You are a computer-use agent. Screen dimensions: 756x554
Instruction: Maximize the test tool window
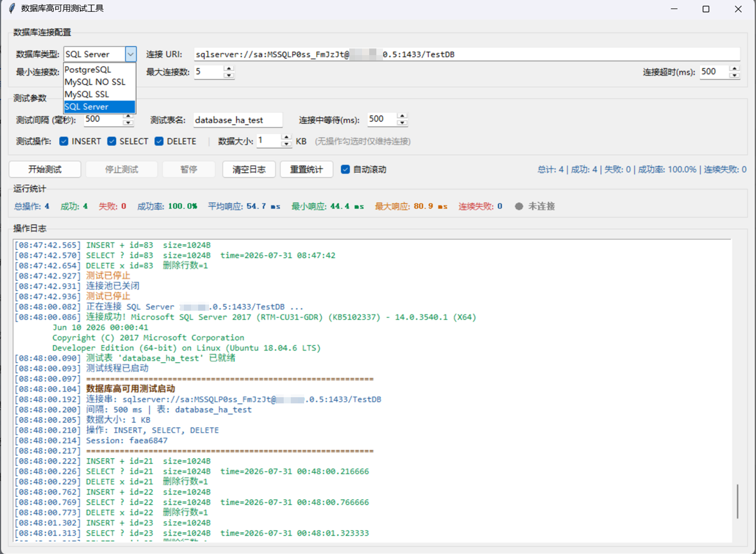pos(706,9)
